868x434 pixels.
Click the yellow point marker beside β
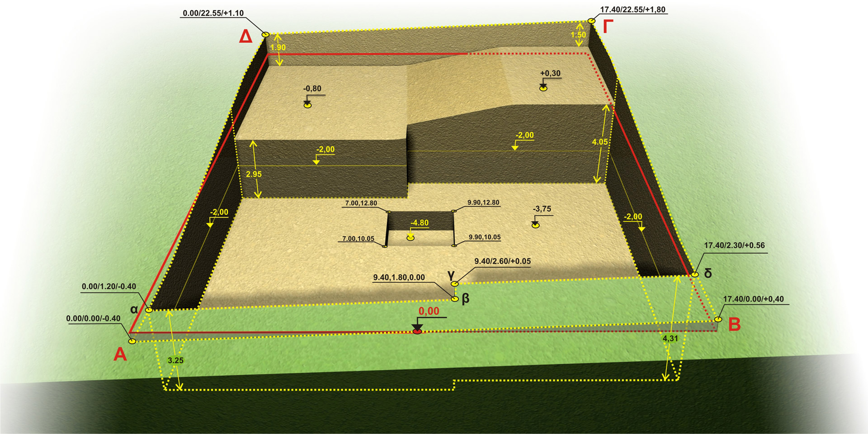(x=455, y=299)
